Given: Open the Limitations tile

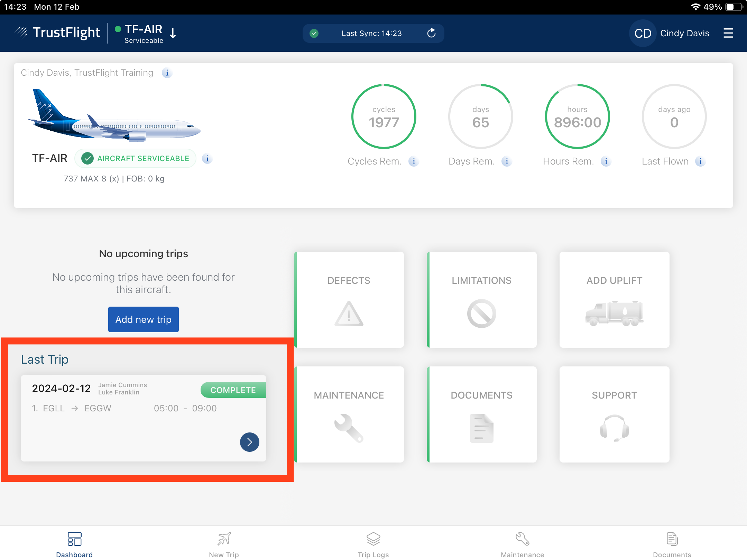Looking at the screenshot, I should click(481, 299).
